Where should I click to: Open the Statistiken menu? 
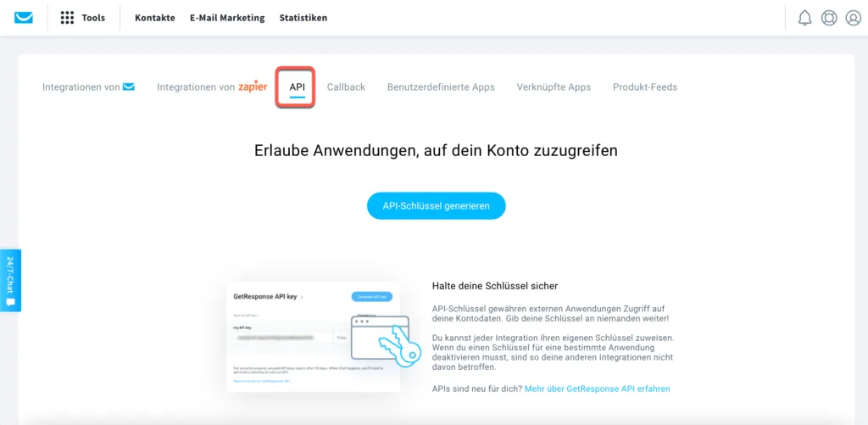click(x=303, y=18)
